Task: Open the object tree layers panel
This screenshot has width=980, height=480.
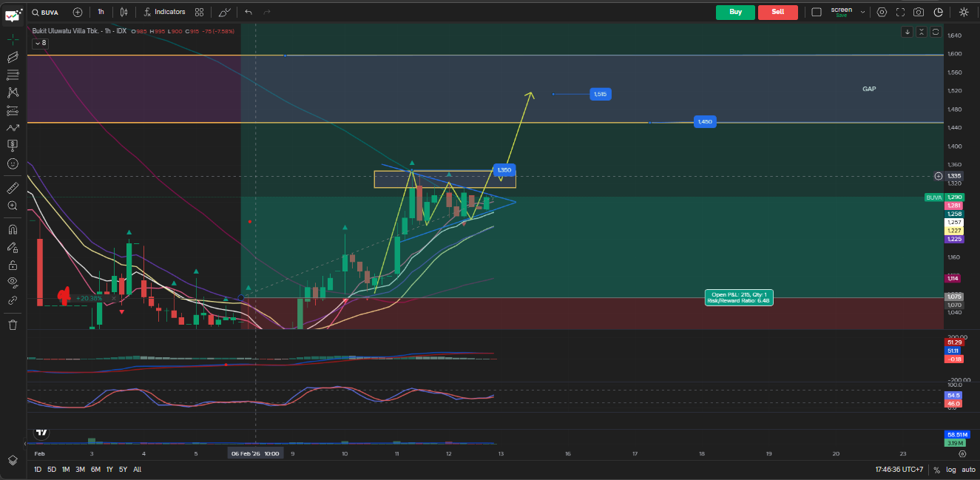Action: pos(13,460)
